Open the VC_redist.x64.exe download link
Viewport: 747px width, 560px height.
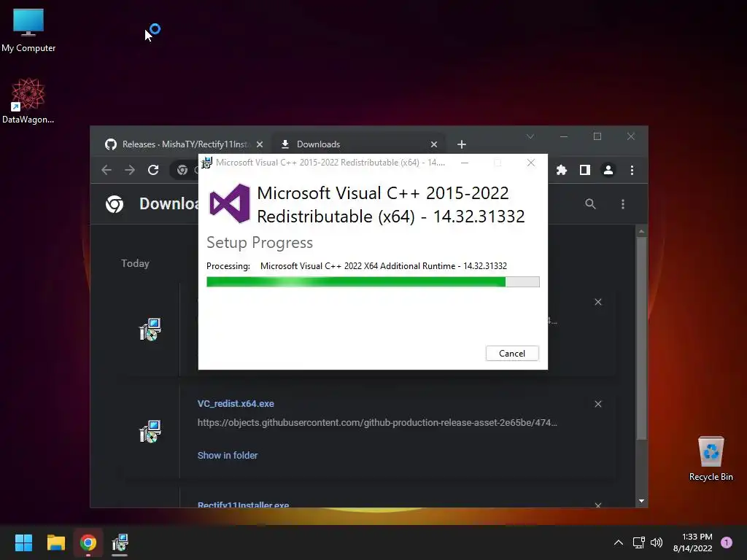coord(236,404)
